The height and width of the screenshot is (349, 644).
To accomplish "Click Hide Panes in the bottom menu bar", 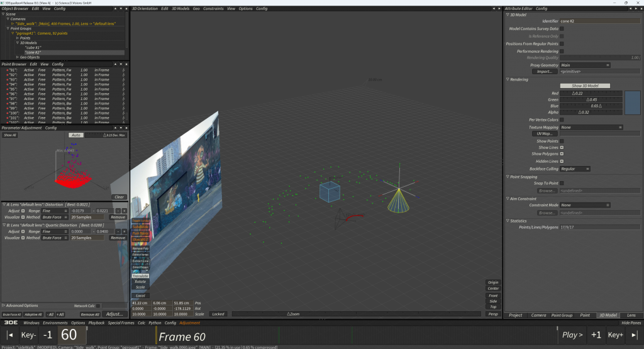I will (631, 323).
